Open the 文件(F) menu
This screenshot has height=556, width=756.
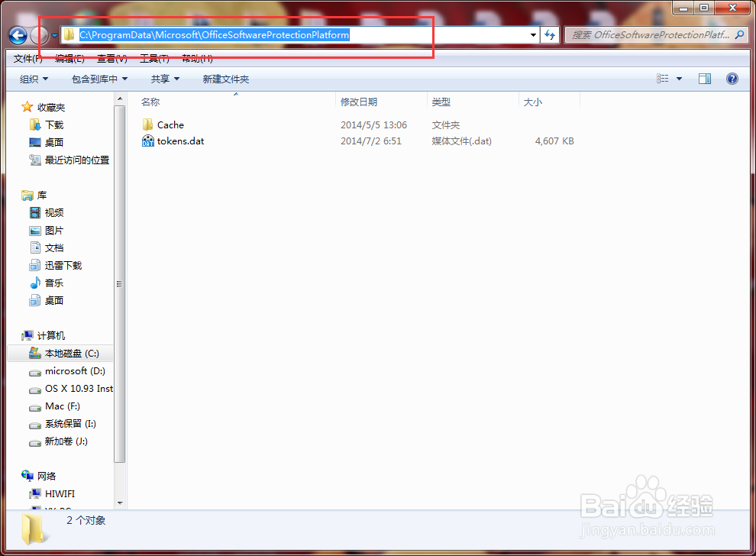pyautogui.click(x=28, y=58)
